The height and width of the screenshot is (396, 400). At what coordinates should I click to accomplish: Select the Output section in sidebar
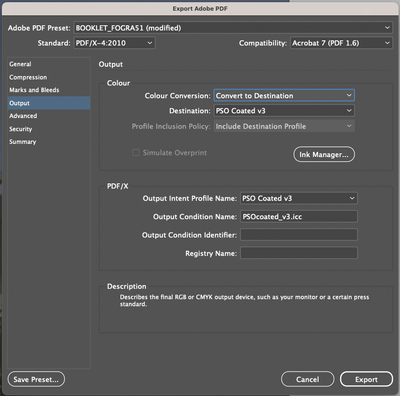[49, 103]
